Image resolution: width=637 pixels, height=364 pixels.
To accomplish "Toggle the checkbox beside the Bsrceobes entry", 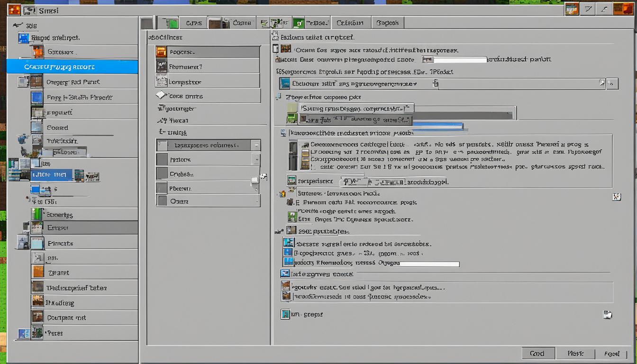I will click(290, 243).
